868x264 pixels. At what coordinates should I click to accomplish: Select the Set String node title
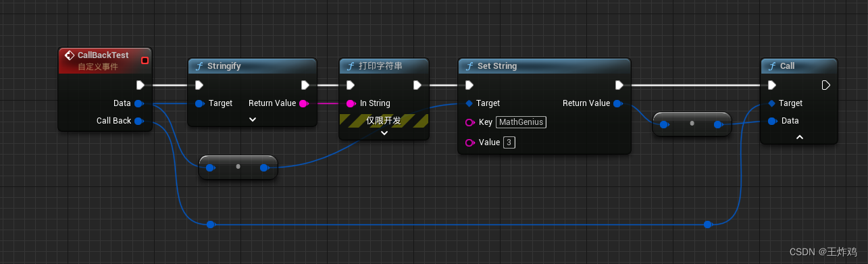coord(497,66)
